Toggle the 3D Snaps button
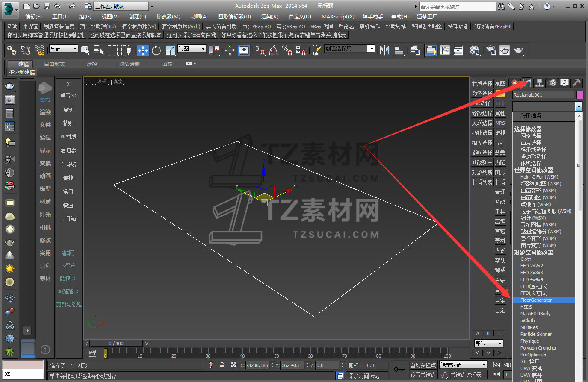The image size is (588, 382). tap(260, 50)
